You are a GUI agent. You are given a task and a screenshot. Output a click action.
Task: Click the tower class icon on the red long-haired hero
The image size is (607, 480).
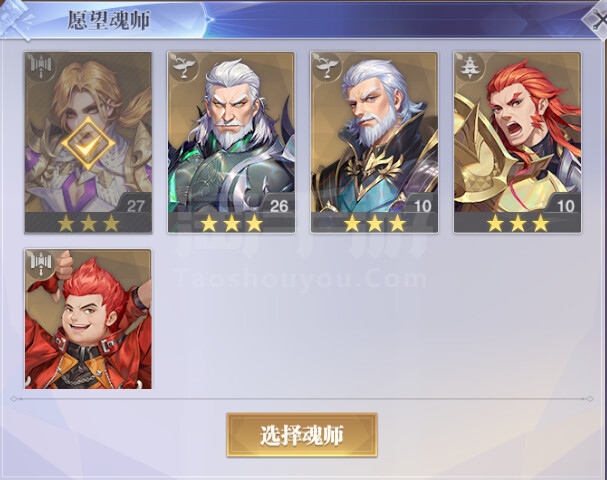[x=470, y=66]
